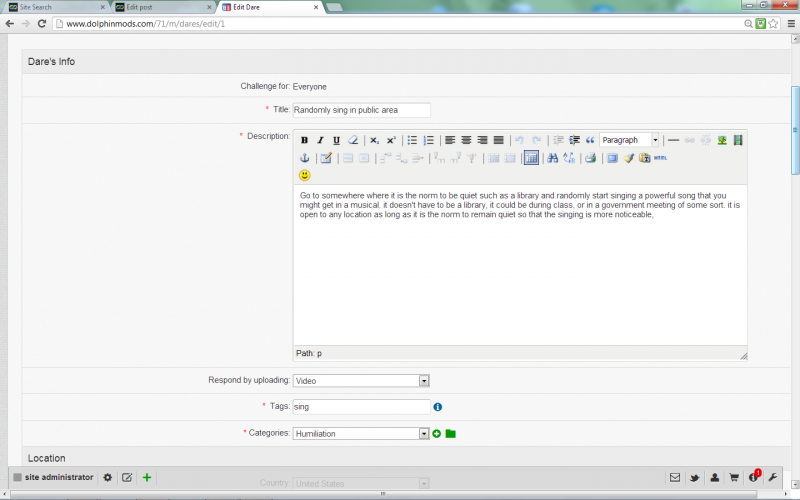The image size is (800, 500).
Task: Insert a numbered list
Action: click(x=429, y=140)
